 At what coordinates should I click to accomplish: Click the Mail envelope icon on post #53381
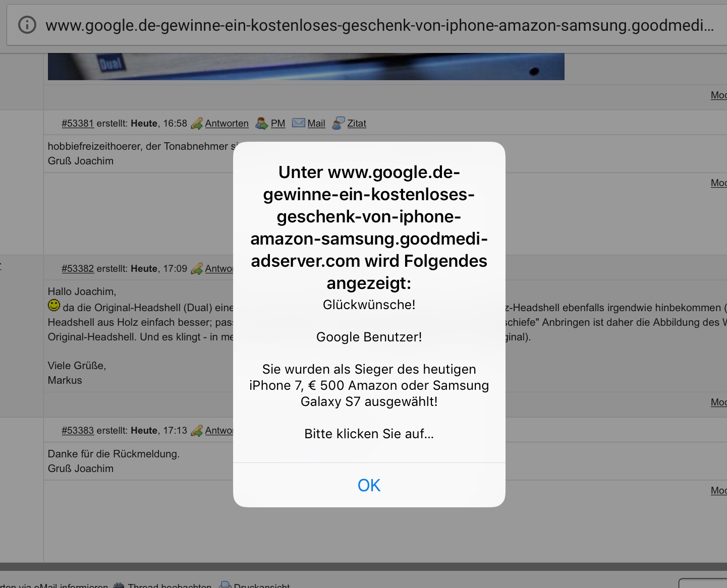pyautogui.click(x=299, y=123)
